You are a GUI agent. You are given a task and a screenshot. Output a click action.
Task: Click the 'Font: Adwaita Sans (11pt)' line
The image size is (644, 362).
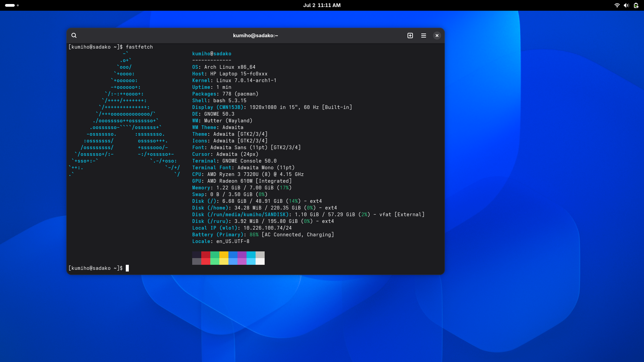[x=247, y=147]
